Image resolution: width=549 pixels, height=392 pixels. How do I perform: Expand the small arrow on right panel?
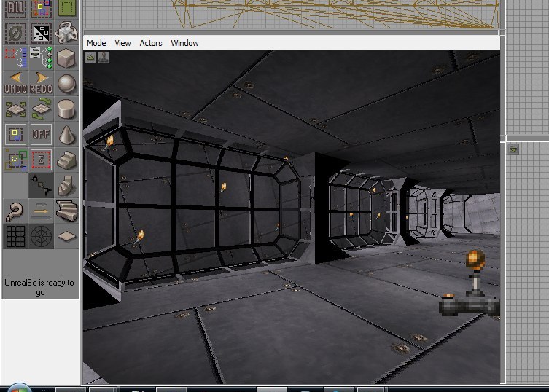coord(513,150)
